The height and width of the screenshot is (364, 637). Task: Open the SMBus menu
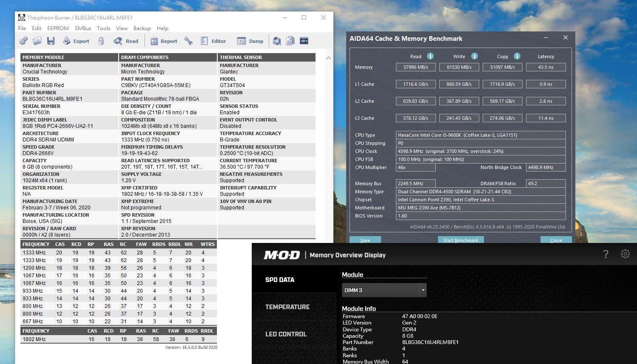point(83,28)
